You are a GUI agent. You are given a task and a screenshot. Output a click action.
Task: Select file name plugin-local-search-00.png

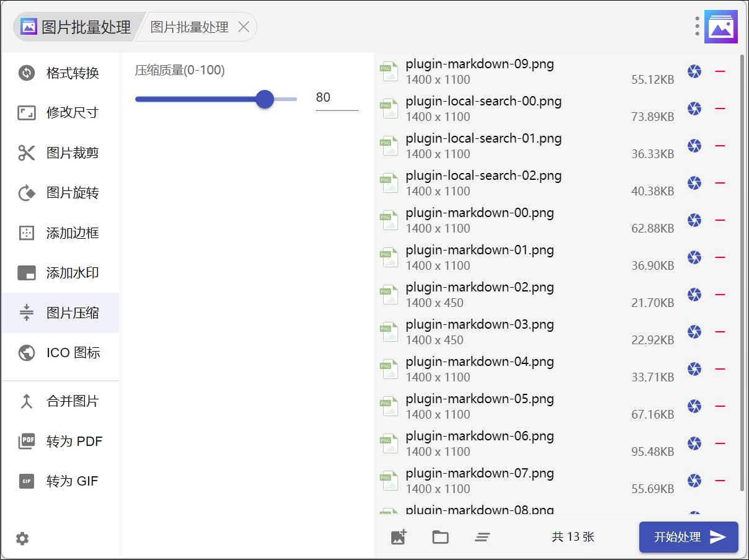point(484,101)
